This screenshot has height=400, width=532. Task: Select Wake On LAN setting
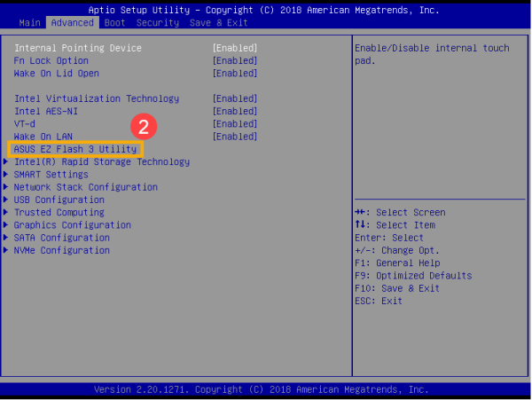tap(43, 137)
